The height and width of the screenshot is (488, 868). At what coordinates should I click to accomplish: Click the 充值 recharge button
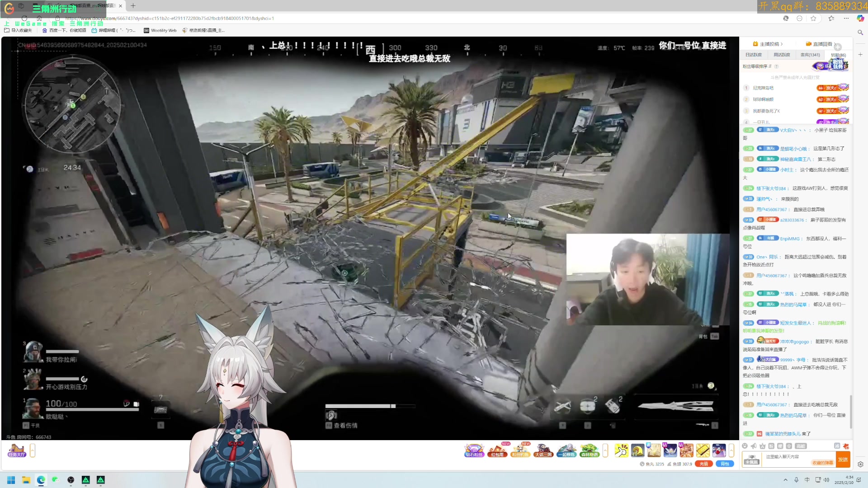click(x=704, y=464)
